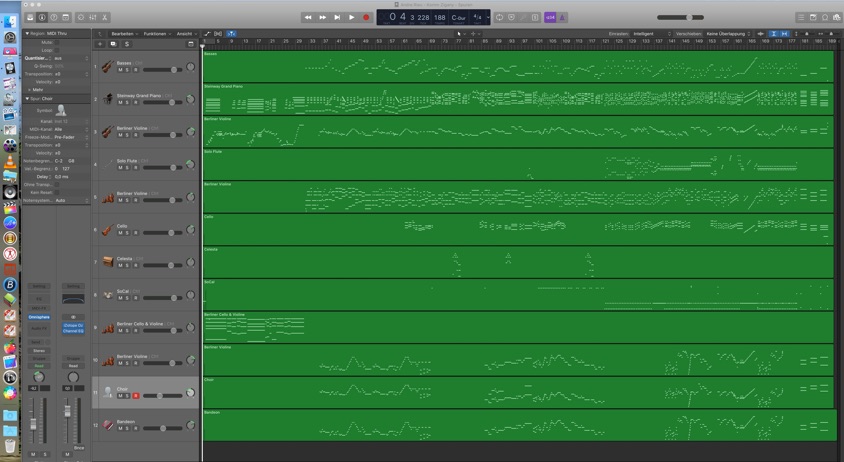
Task: Turn the Basses track pan knob
Action: tap(191, 67)
